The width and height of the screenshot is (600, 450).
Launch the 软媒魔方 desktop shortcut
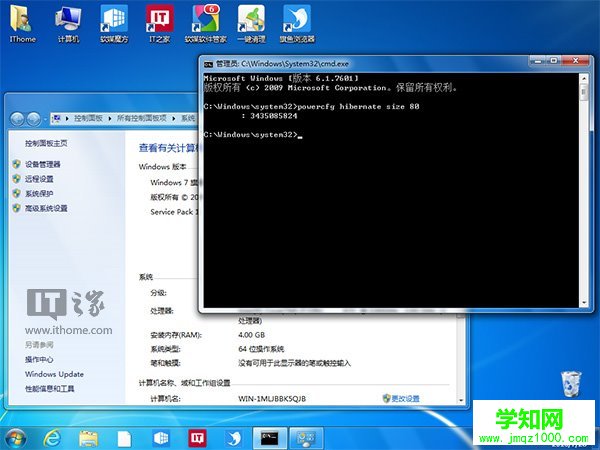(x=114, y=24)
